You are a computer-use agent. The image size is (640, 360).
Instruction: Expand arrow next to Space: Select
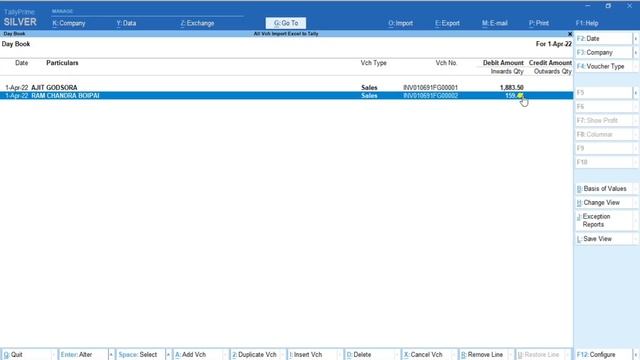(168, 355)
